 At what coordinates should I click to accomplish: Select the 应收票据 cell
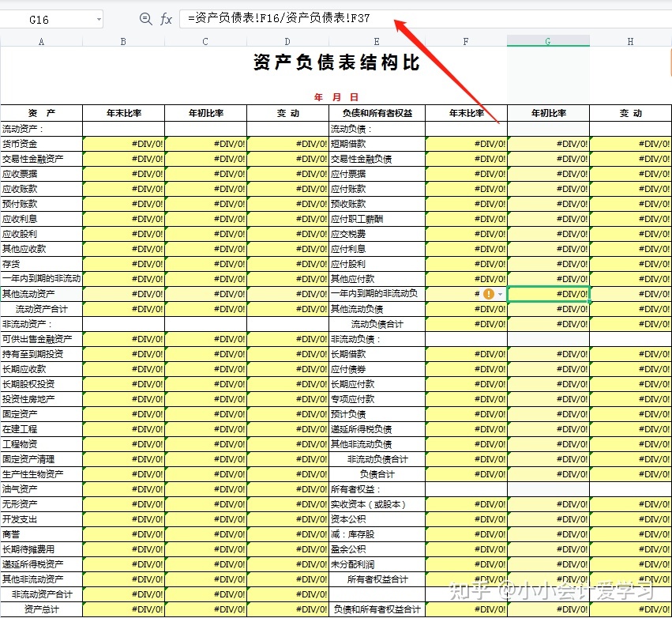[41, 174]
